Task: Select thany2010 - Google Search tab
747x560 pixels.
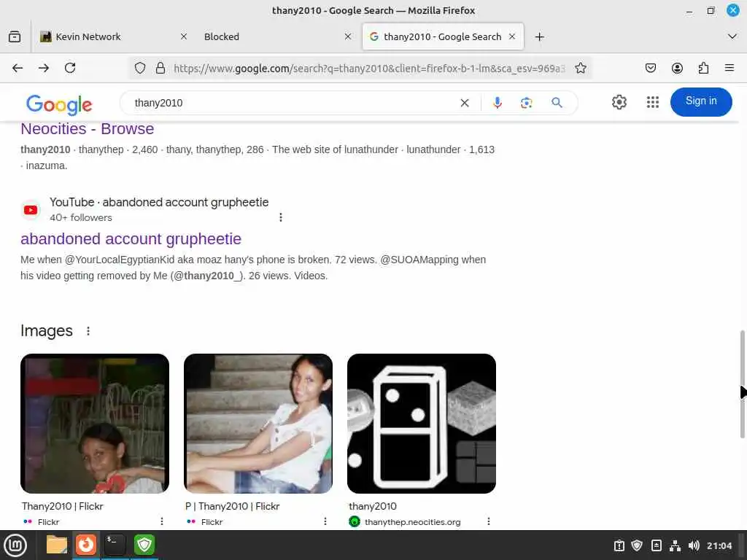Action: coord(442,36)
